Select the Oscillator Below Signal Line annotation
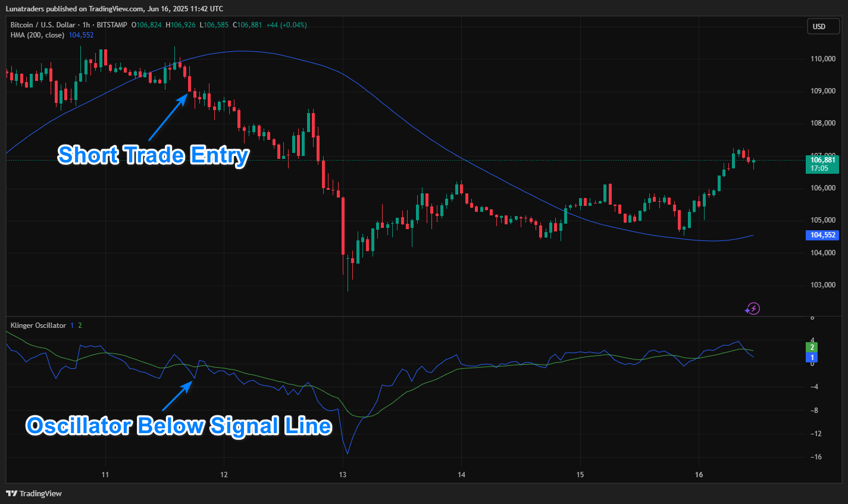848x504 pixels. coord(179,426)
